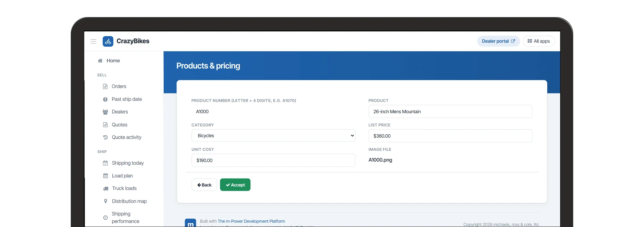Navigate to Dealers in sidebar
The width and height of the screenshot is (644, 227).
(x=120, y=112)
